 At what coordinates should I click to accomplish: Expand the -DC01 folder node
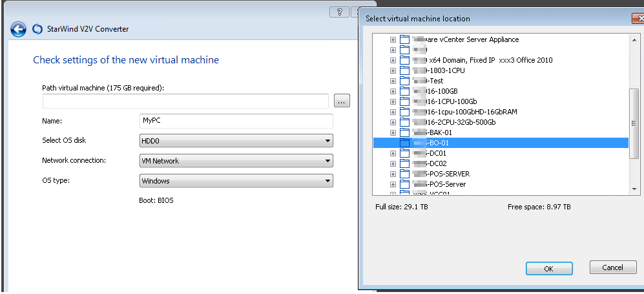pos(393,153)
